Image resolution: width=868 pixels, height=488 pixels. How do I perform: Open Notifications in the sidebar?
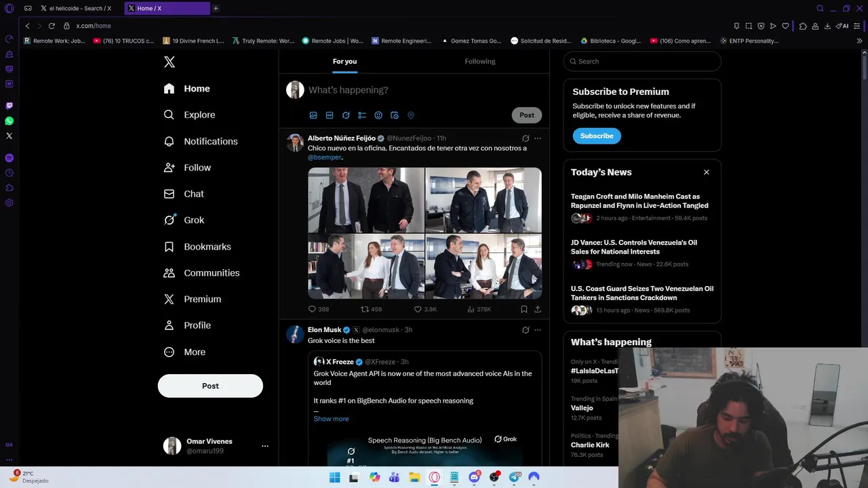[x=201, y=142]
